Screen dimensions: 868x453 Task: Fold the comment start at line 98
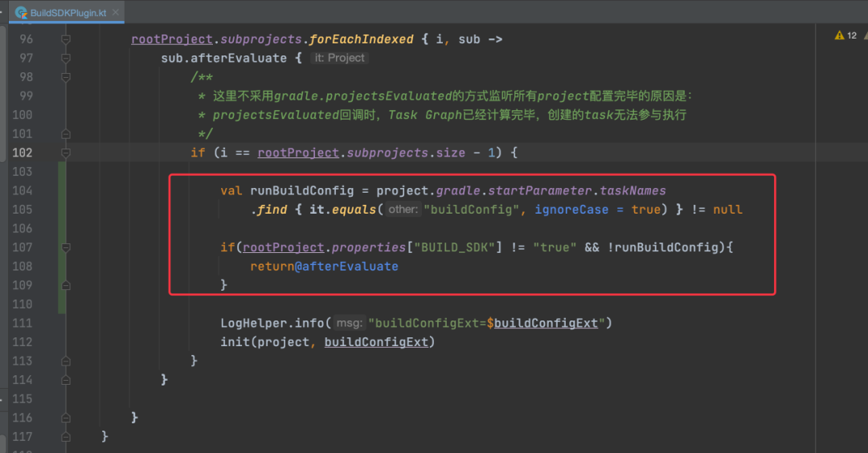[x=66, y=77]
